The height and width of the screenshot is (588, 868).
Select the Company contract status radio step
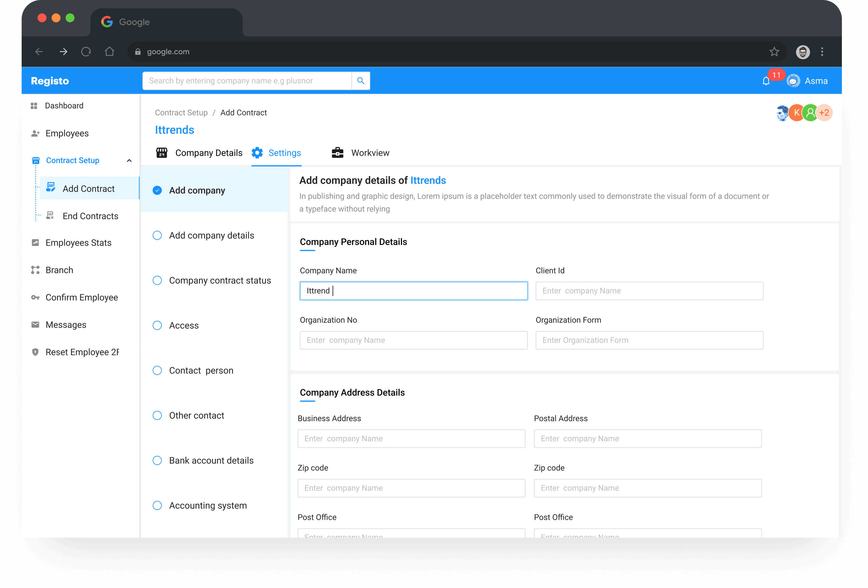coord(157,281)
